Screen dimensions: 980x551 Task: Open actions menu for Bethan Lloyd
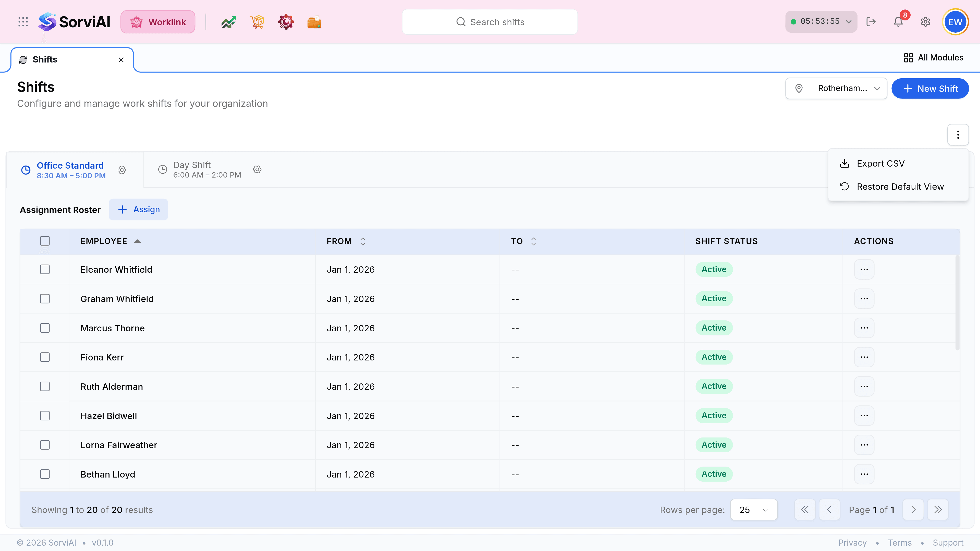(x=864, y=474)
